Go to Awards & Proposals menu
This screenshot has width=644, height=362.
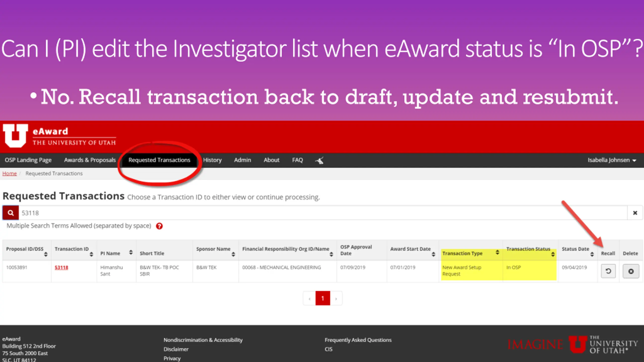90,160
